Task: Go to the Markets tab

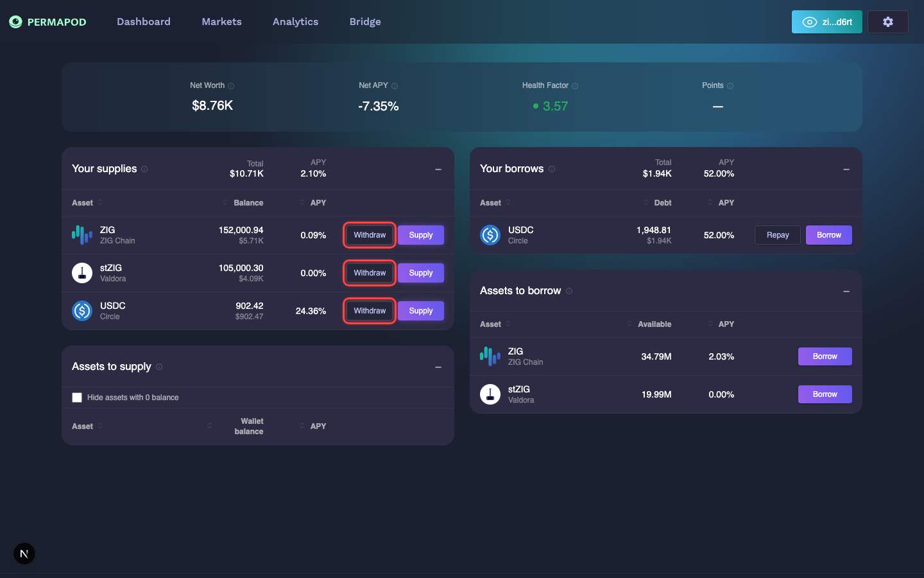Action: [221, 22]
